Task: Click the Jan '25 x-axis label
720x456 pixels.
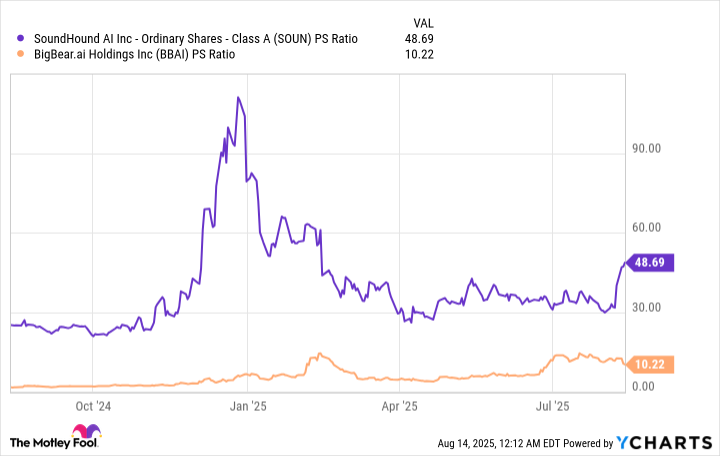Action: click(x=248, y=406)
